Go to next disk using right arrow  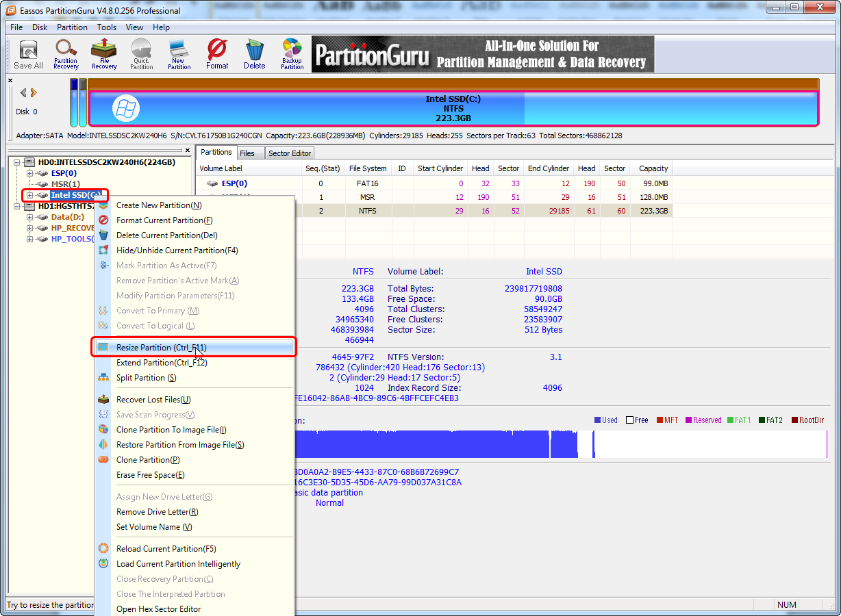pyautogui.click(x=34, y=93)
